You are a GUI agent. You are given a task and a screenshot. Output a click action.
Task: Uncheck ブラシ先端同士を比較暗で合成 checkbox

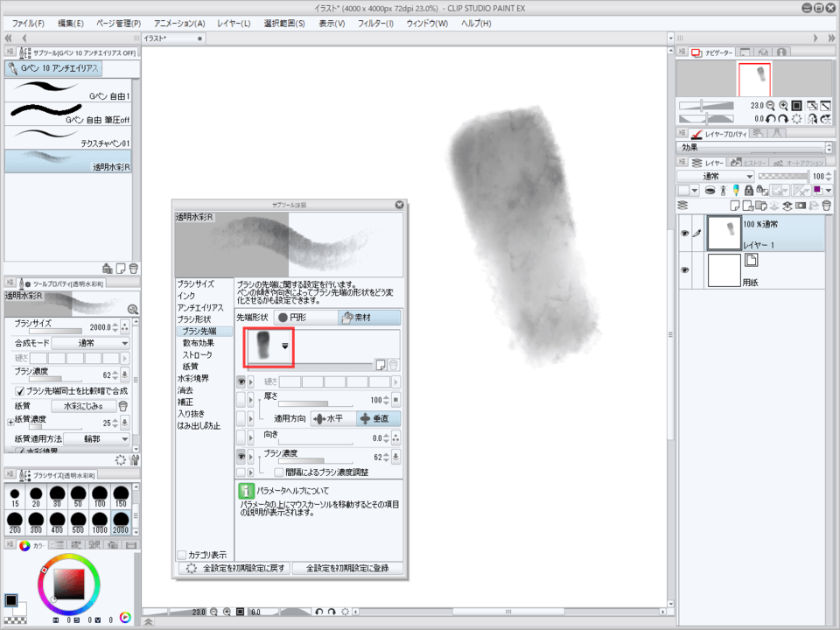click(x=18, y=391)
